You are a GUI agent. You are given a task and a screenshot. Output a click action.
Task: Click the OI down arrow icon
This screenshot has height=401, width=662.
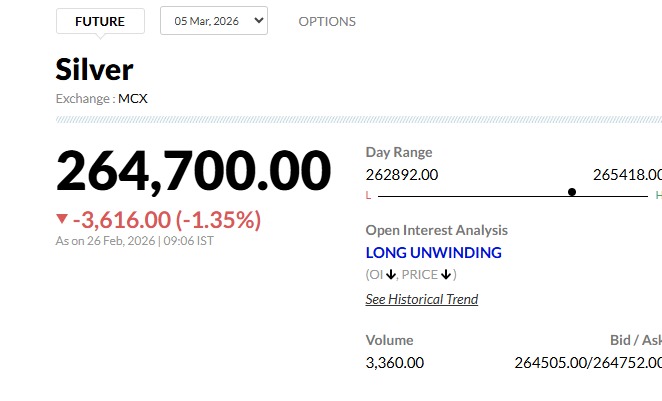click(391, 275)
